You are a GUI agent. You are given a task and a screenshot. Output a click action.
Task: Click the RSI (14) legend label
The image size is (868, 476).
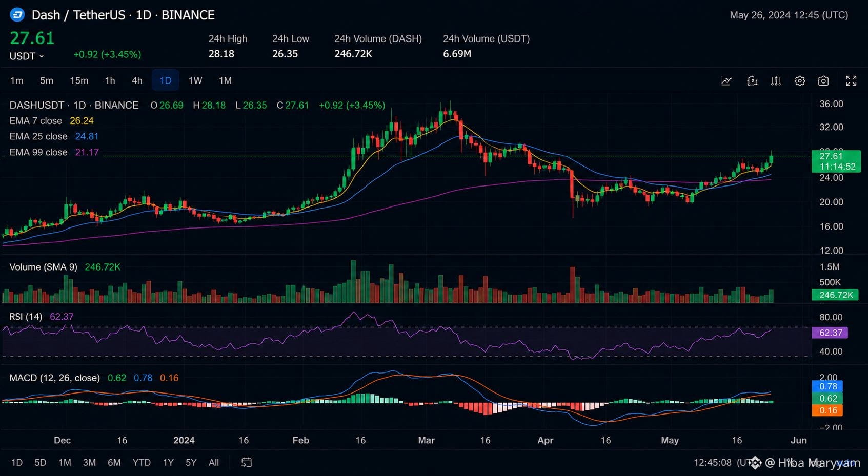pyautogui.click(x=26, y=317)
